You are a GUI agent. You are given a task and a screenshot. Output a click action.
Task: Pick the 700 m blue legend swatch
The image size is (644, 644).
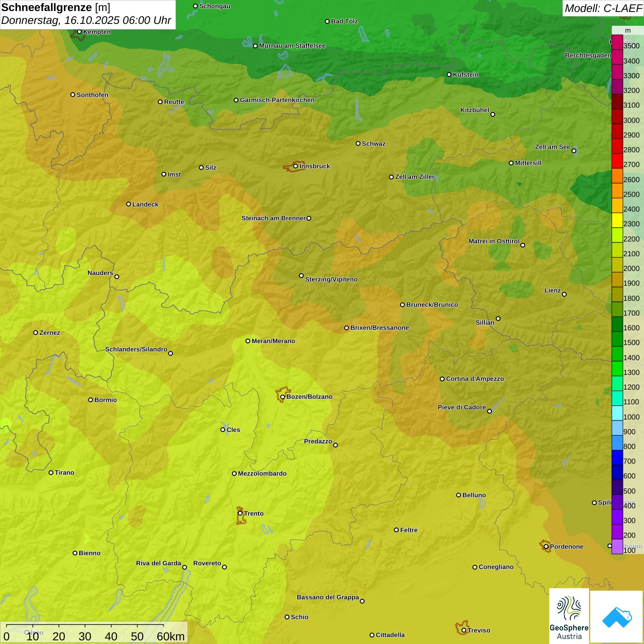(617, 458)
